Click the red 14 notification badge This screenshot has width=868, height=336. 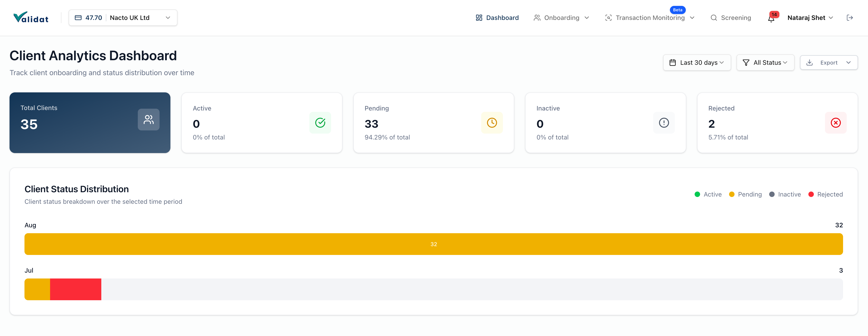(774, 14)
